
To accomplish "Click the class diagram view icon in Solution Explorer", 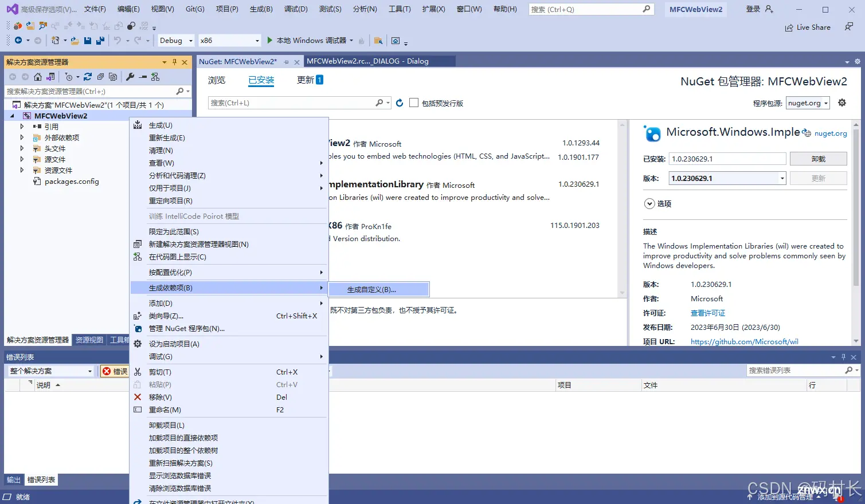I will pos(155,77).
